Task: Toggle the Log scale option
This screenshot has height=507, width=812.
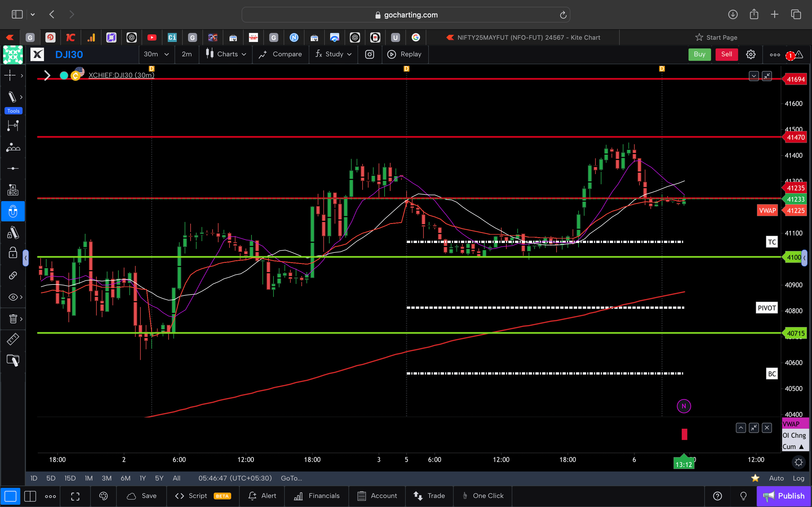Action: point(799,478)
